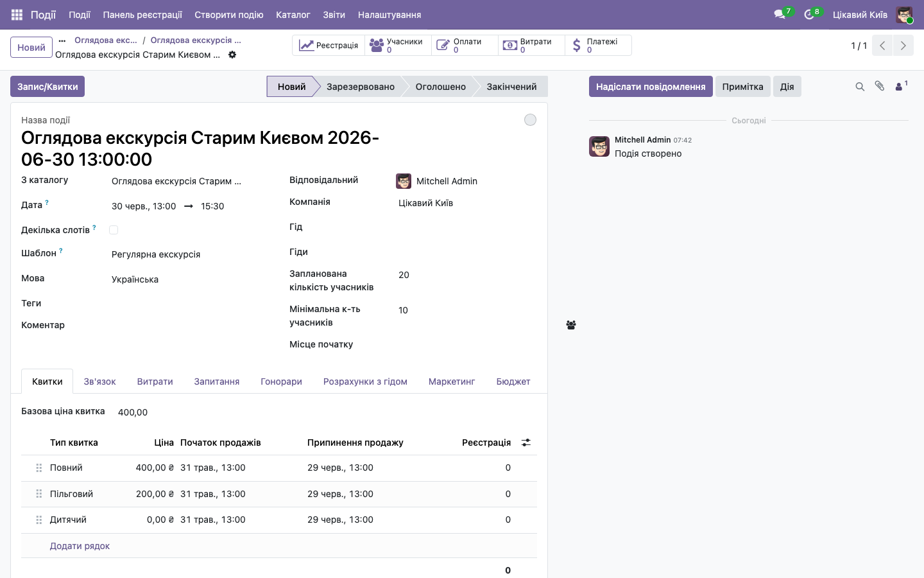Image resolution: width=924 pixels, height=578 pixels.
Task: Open the Оплати stat button
Action: (x=465, y=46)
